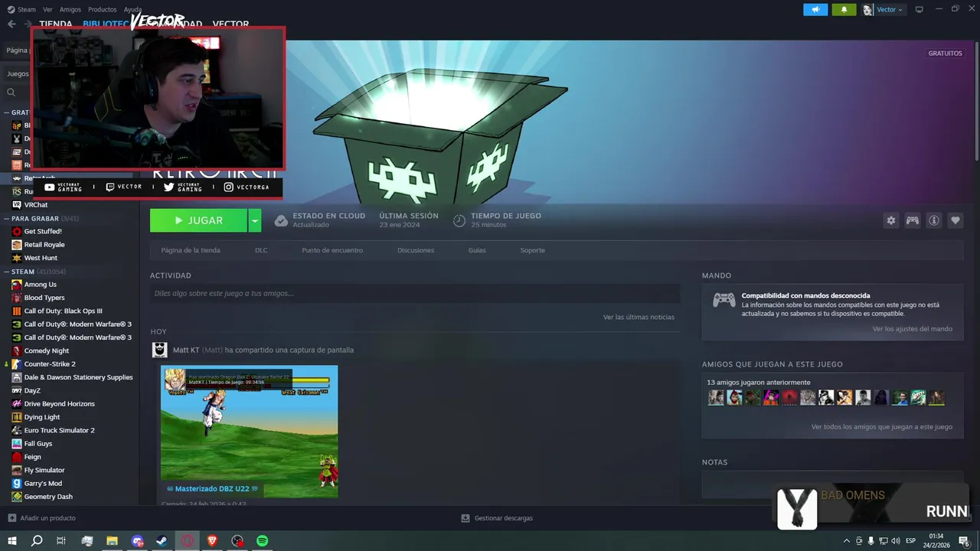Select Retail Royale in library
Screen dimensions: 980x551
coord(44,245)
